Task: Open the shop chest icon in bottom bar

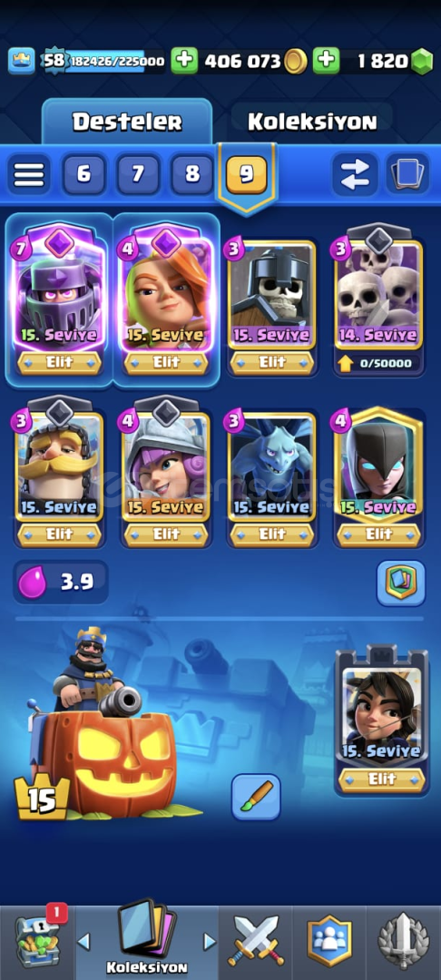Action: point(37,941)
